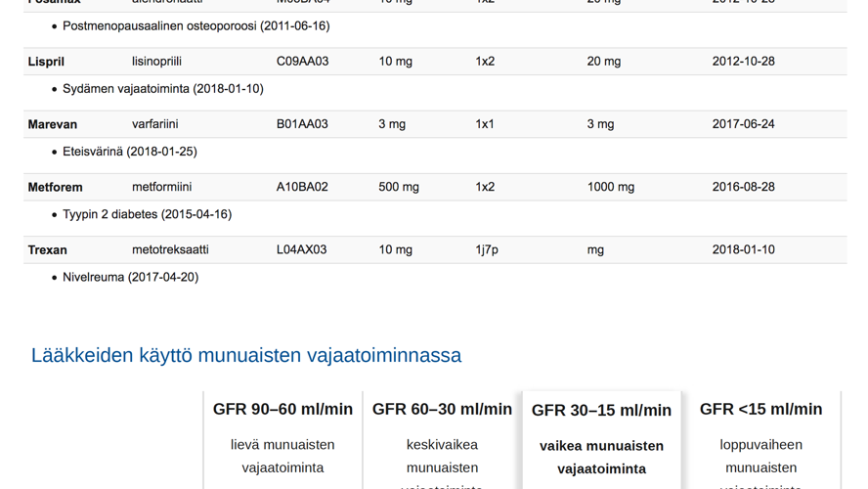Select the Metforem medication name
The height and width of the screenshot is (489, 868).
[55, 187]
